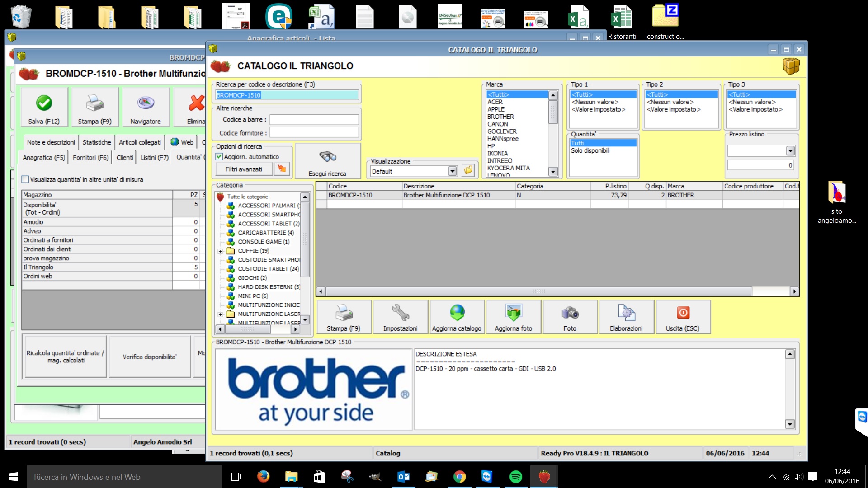868x488 pixels.
Task: Click Foto camera button
Action: coord(570,317)
